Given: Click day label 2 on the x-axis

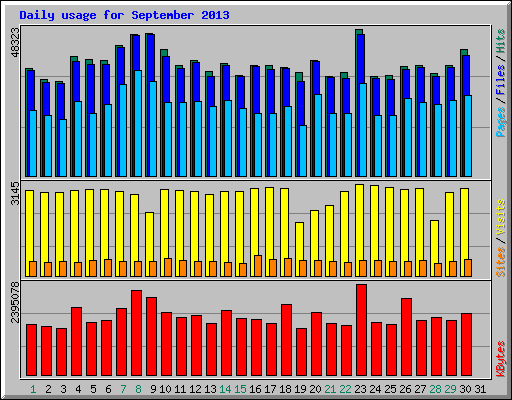Looking at the screenshot, I should 48,389.
